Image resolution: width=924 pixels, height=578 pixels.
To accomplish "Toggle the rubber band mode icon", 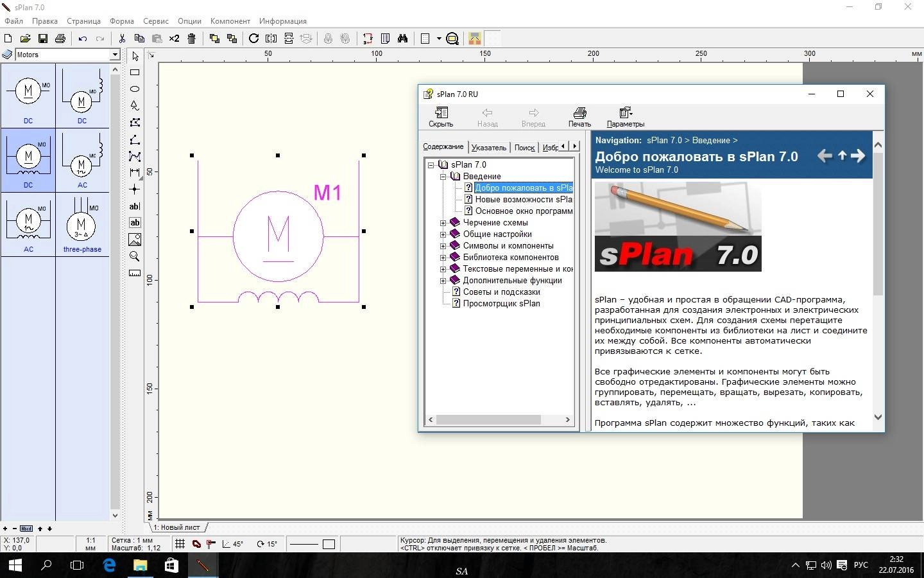I will click(x=196, y=544).
